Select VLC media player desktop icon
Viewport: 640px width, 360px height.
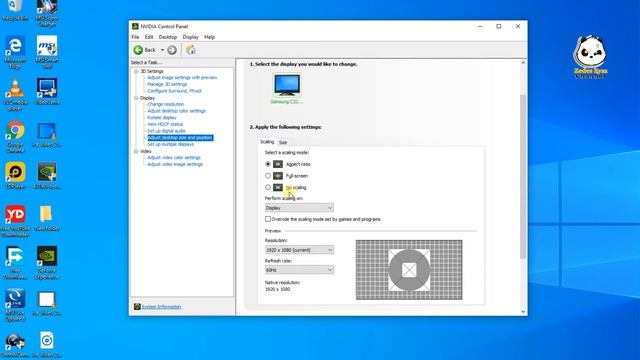pos(15,94)
